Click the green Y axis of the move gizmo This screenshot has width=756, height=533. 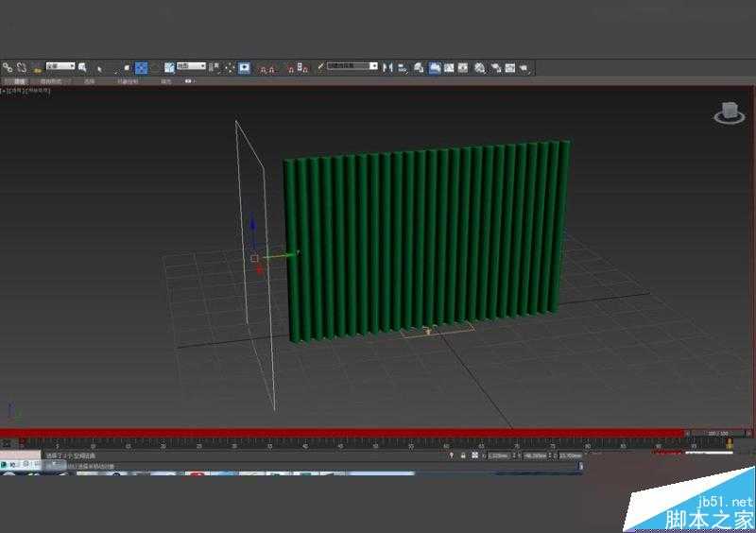(282, 255)
